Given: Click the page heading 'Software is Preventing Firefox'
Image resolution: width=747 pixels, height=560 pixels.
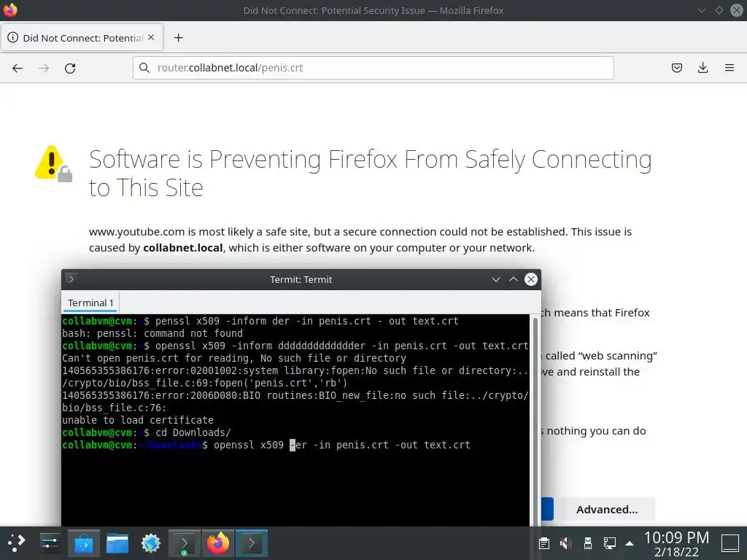Looking at the screenshot, I should (x=370, y=173).
